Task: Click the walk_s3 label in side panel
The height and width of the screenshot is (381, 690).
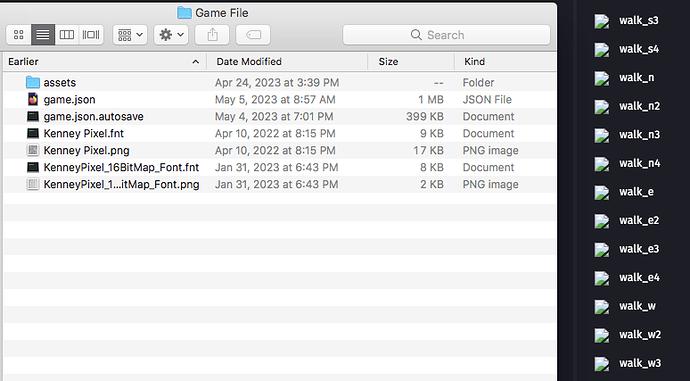Action: [639, 21]
